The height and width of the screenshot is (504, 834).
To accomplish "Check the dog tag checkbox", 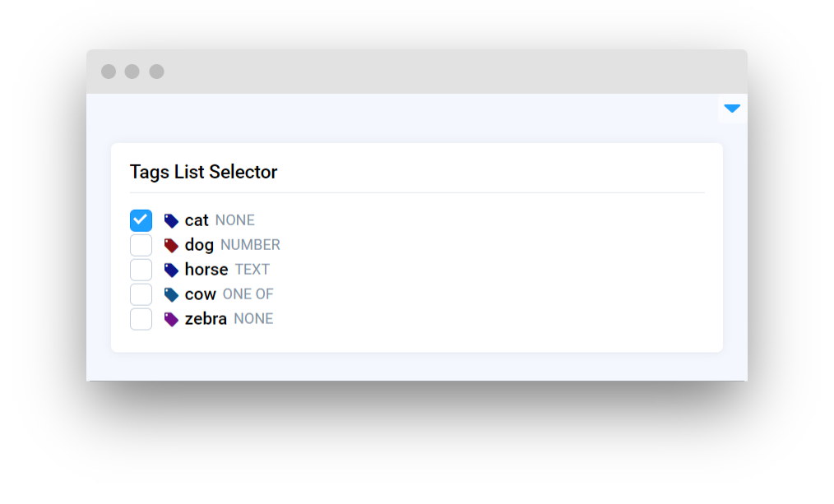I will tap(141, 245).
